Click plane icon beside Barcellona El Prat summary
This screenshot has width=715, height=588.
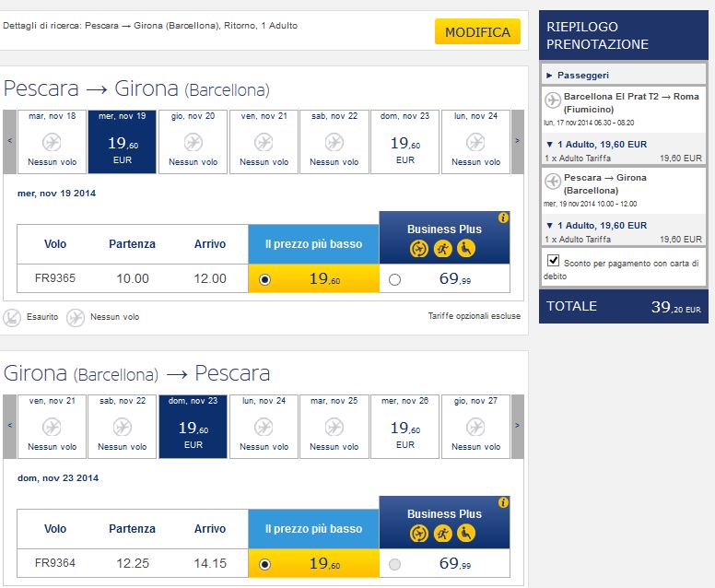coord(553,100)
